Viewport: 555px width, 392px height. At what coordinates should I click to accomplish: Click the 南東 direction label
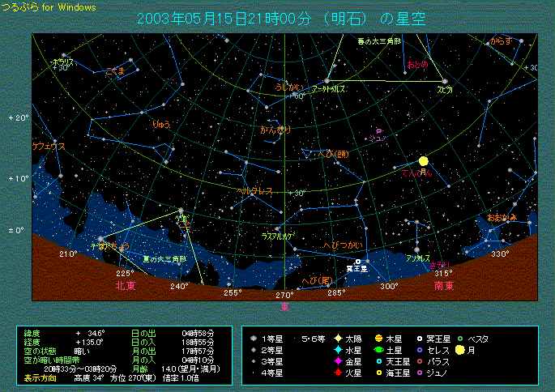click(x=444, y=286)
